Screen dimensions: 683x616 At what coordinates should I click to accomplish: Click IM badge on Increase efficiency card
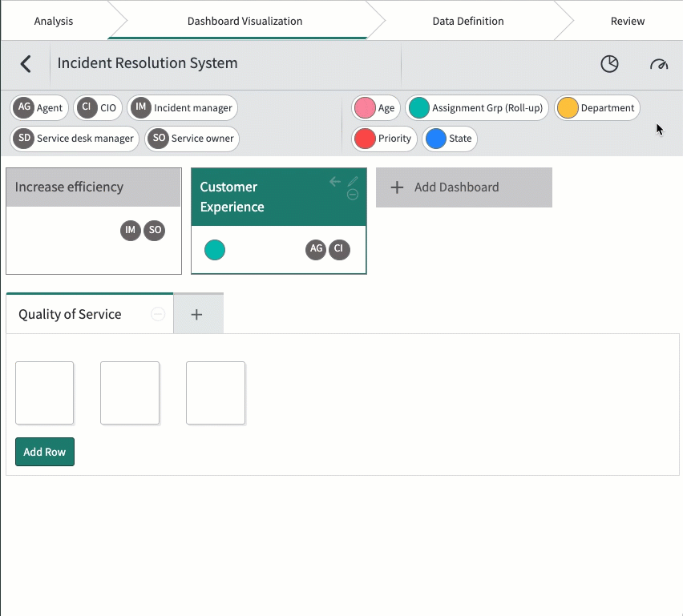[130, 230]
